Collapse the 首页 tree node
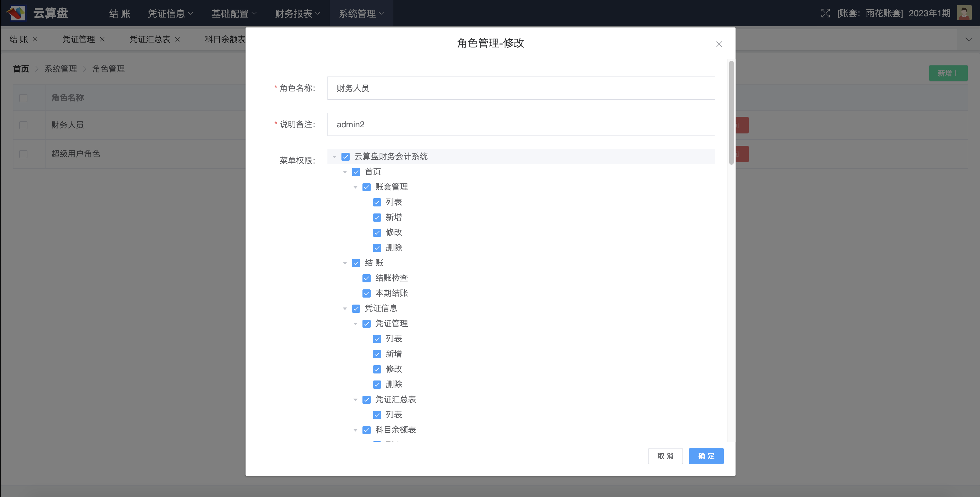Viewport: 980px width, 497px height. click(345, 172)
